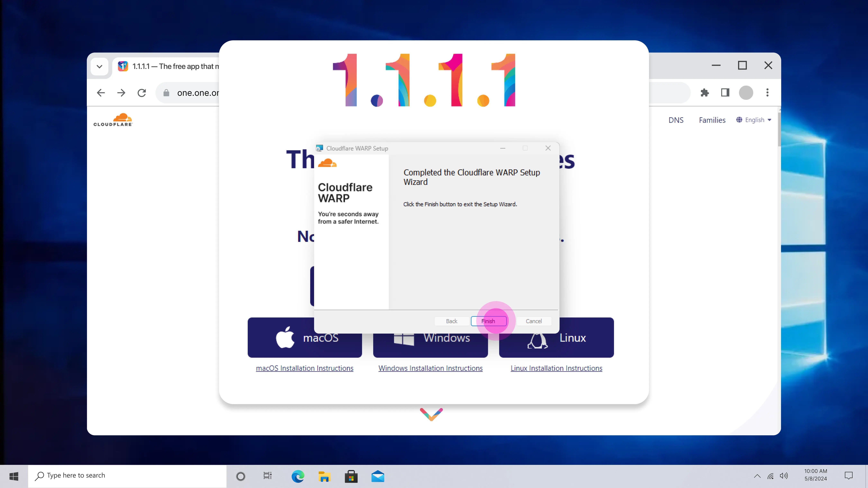868x488 pixels.
Task: Open the taskbar clock and date
Action: (x=815, y=475)
